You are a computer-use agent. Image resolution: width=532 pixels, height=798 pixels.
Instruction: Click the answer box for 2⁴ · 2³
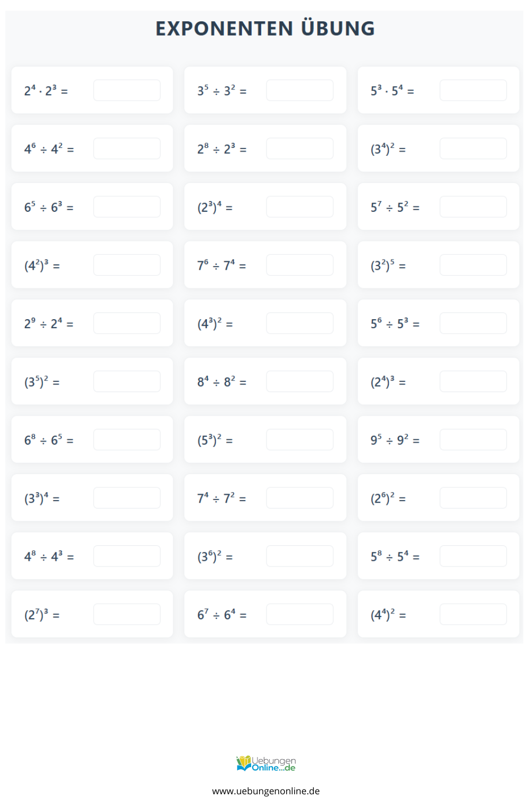click(x=127, y=90)
